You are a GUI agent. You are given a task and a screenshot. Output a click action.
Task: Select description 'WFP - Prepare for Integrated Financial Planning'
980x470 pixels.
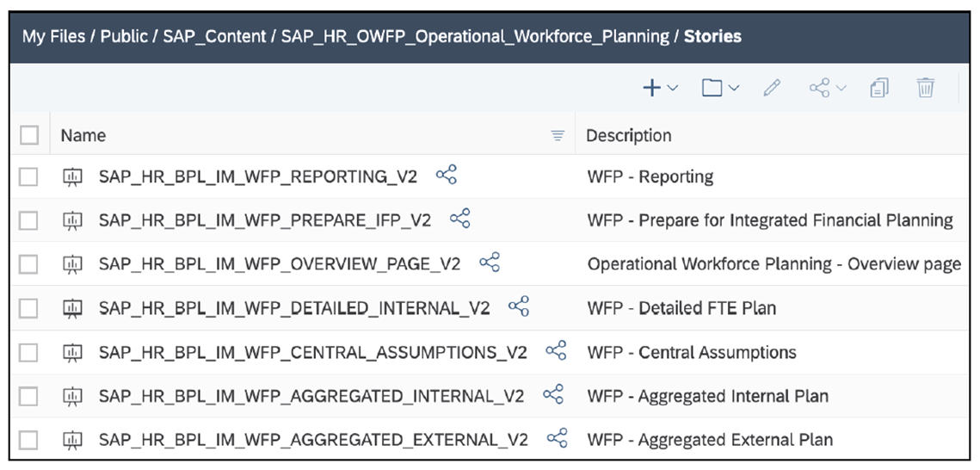pyautogui.click(x=770, y=220)
